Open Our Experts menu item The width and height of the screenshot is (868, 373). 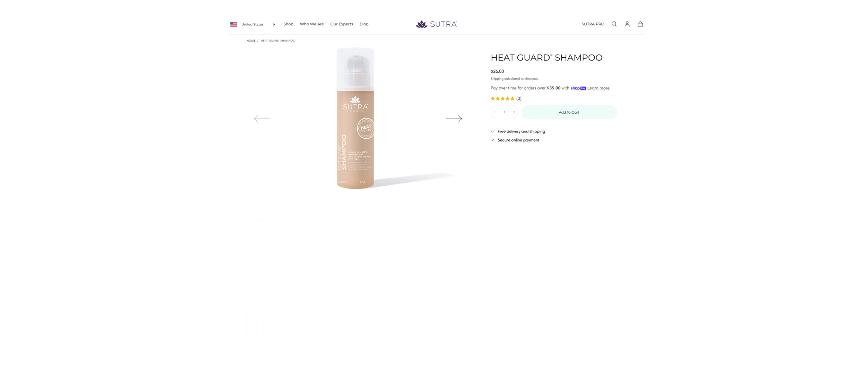[x=342, y=24]
